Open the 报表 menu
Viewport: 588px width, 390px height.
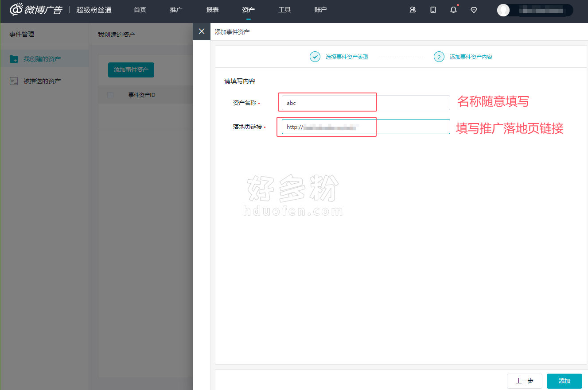click(x=212, y=10)
